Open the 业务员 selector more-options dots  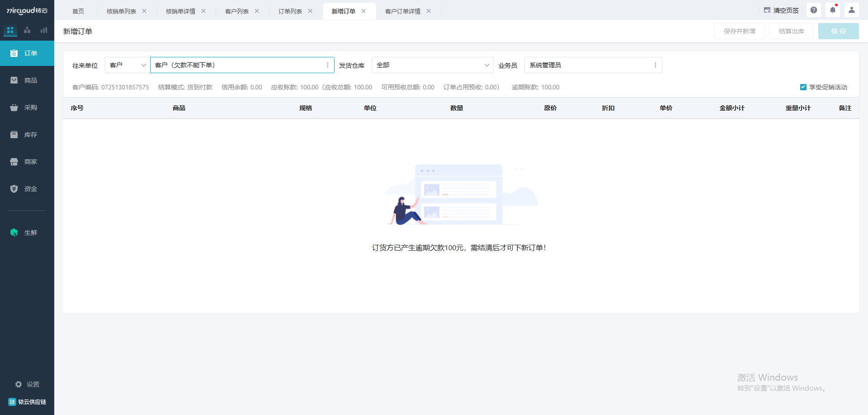coord(655,65)
